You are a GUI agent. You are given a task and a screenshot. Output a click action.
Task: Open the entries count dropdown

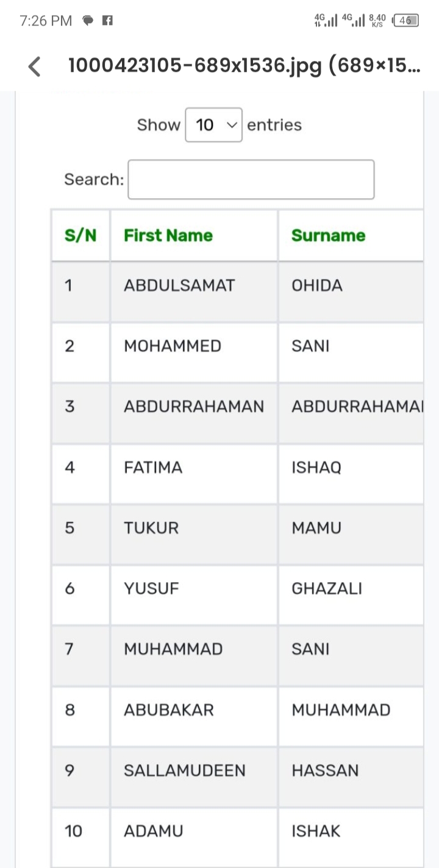click(213, 125)
